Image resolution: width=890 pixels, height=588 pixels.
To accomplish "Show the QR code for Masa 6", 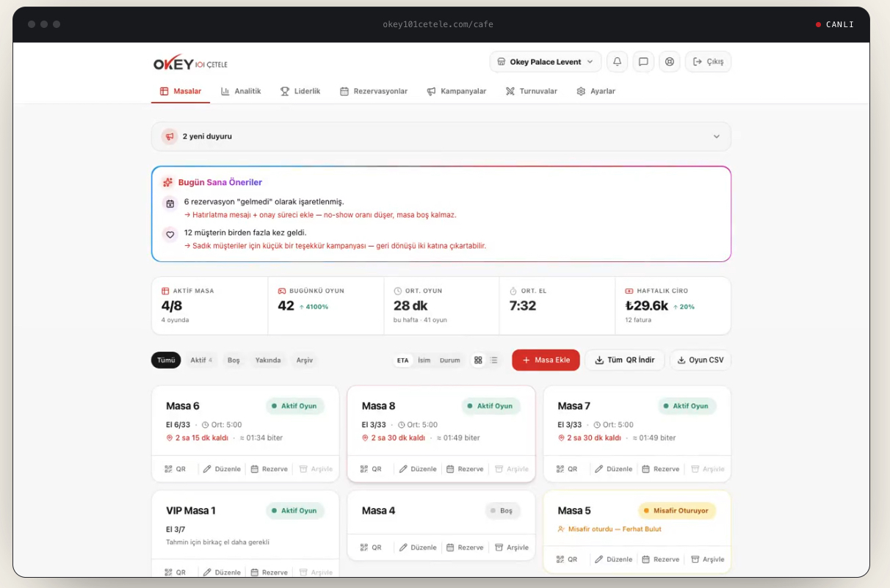I will 175,469.
